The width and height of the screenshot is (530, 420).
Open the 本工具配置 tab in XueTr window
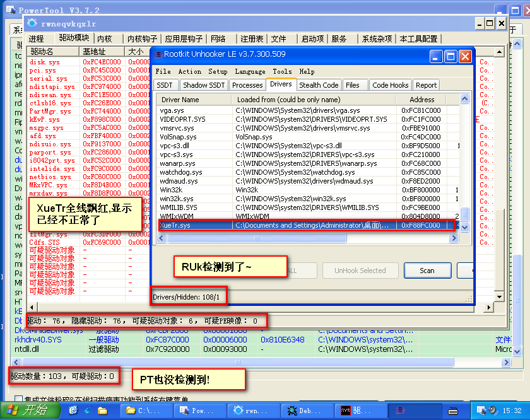[x=418, y=39]
